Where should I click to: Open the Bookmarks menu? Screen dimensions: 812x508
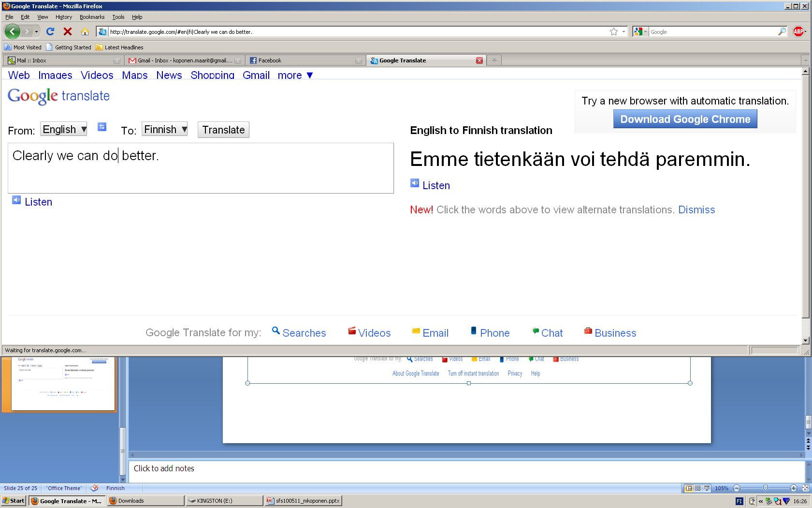(x=92, y=17)
